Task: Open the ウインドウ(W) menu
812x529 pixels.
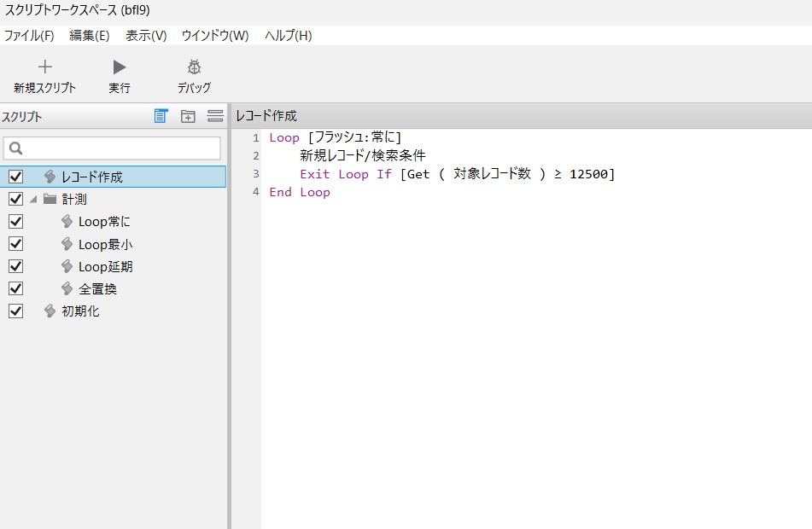Action: coord(215,35)
